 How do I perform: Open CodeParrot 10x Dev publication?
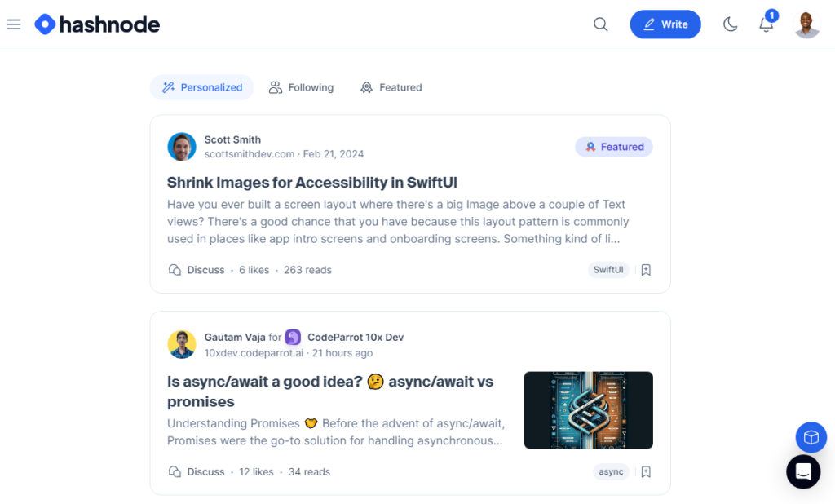[356, 338]
